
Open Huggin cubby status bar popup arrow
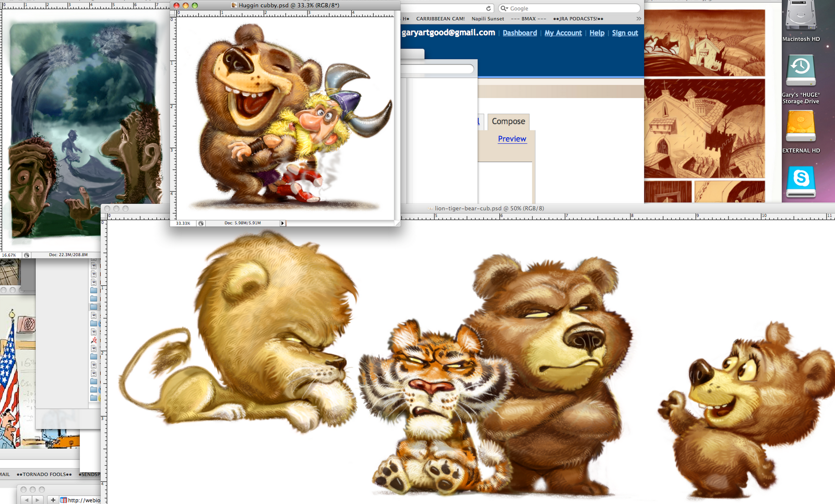coord(283,223)
